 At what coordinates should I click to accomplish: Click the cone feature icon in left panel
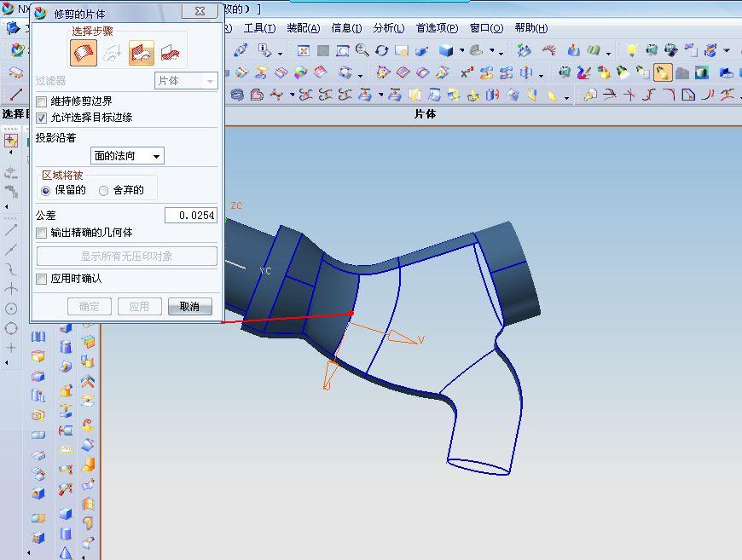click(66, 552)
